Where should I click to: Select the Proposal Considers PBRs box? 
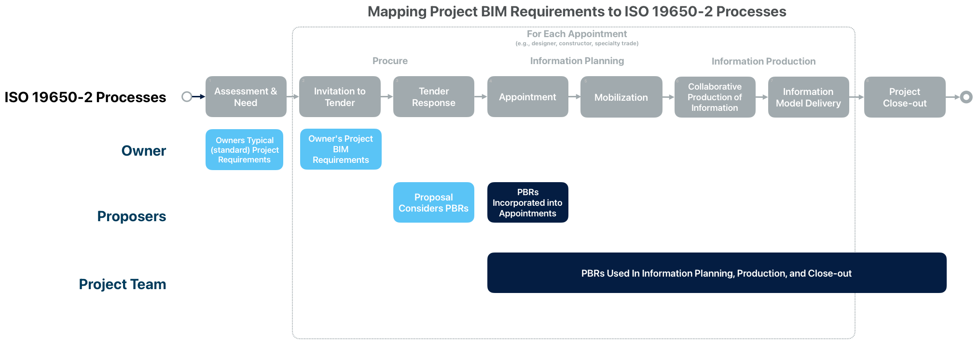433,202
